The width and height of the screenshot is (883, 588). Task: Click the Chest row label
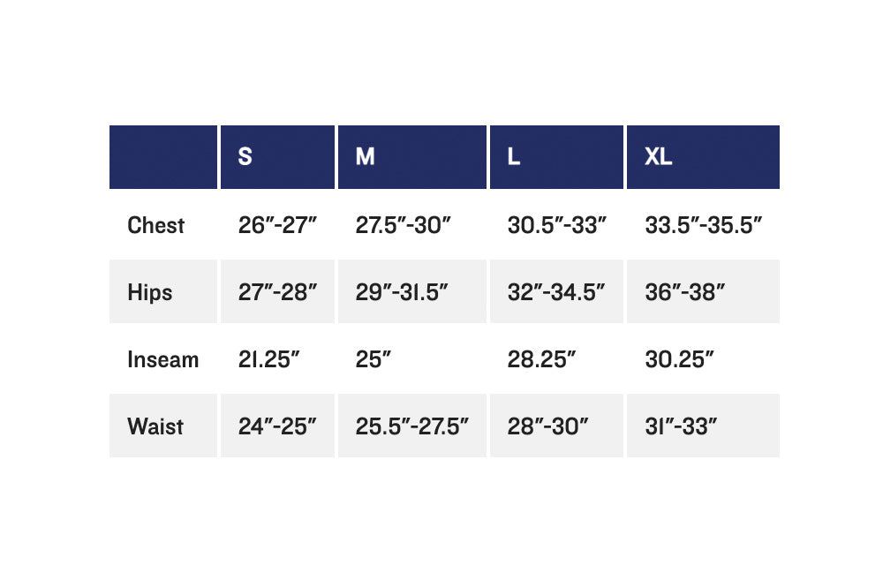[x=156, y=225]
